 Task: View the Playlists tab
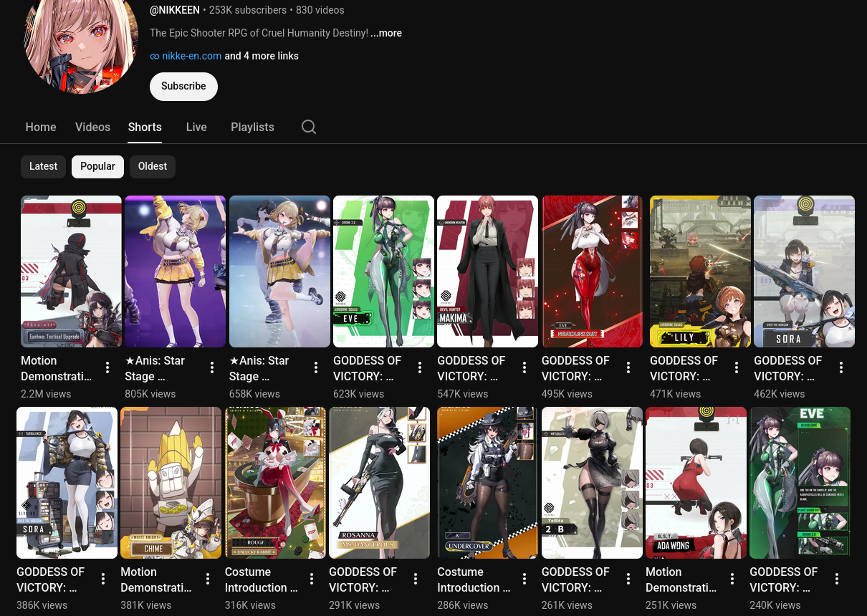pyautogui.click(x=252, y=127)
